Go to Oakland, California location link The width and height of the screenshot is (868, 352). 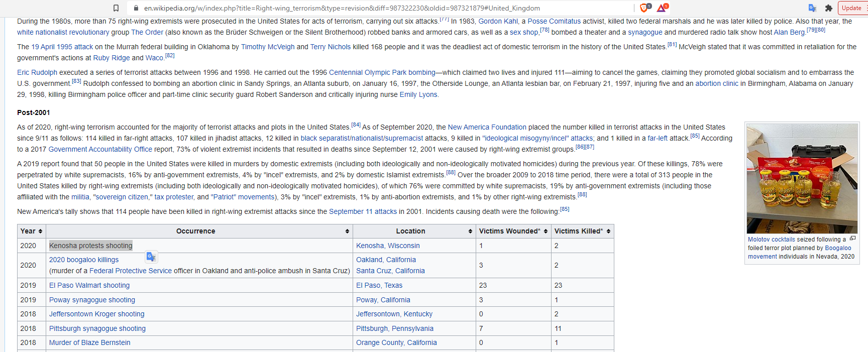pos(386,260)
